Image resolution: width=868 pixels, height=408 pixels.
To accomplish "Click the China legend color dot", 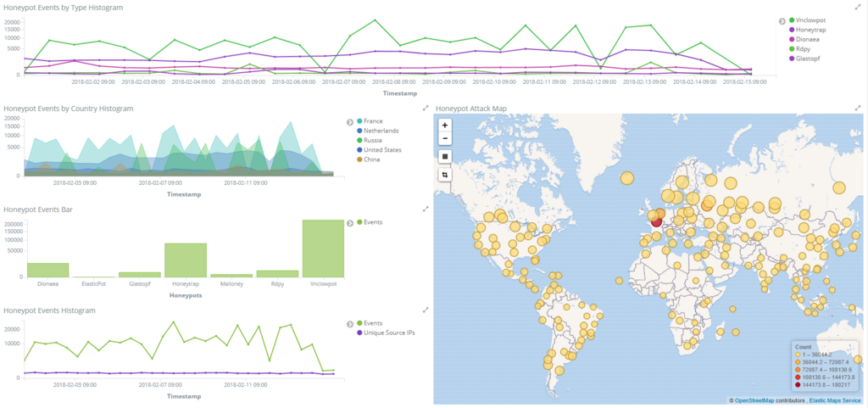I will (x=359, y=159).
